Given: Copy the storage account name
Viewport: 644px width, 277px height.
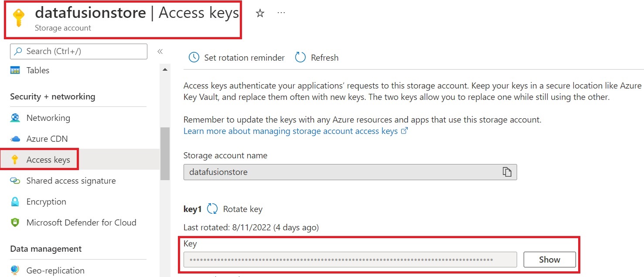Looking at the screenshot, I should [507, 172].
